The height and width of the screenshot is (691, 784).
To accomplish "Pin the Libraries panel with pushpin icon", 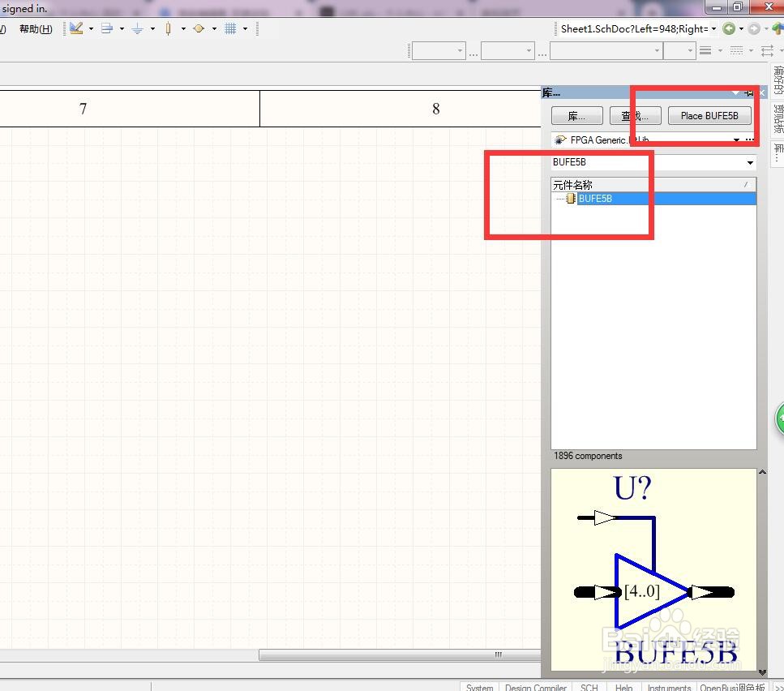I will (x=749, y=92).
